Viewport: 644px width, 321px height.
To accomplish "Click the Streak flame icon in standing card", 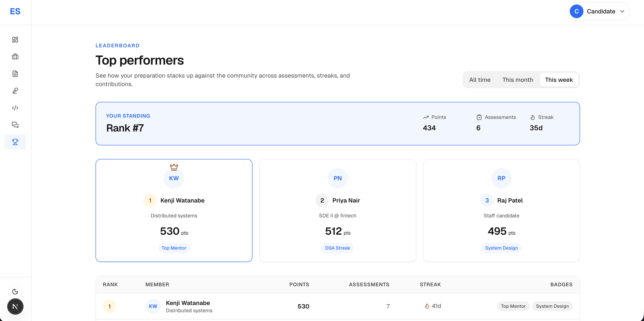I will click(532, 117).
